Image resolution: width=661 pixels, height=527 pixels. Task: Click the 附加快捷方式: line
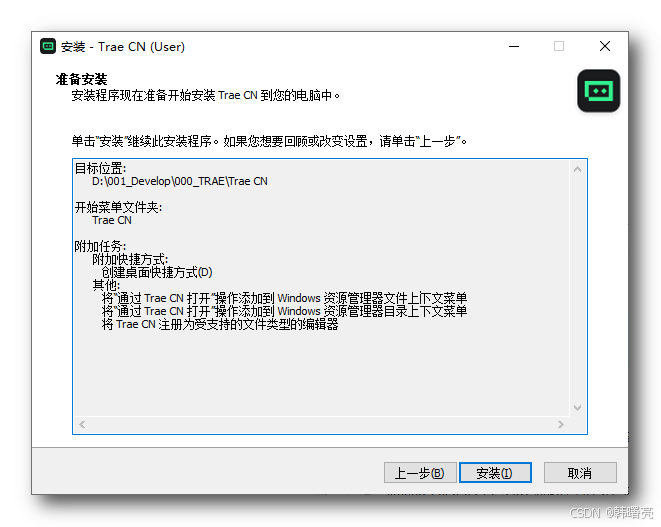[130, 259]
